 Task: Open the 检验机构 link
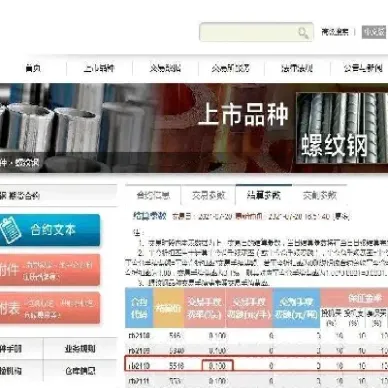tap(11, 371)
